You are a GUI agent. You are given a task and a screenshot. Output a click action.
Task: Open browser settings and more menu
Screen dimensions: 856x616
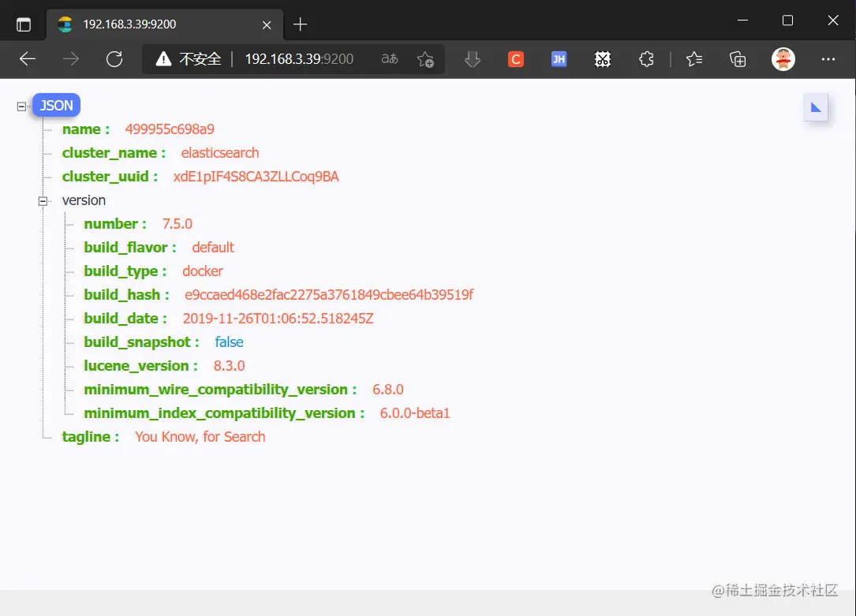tap(828, 59)
